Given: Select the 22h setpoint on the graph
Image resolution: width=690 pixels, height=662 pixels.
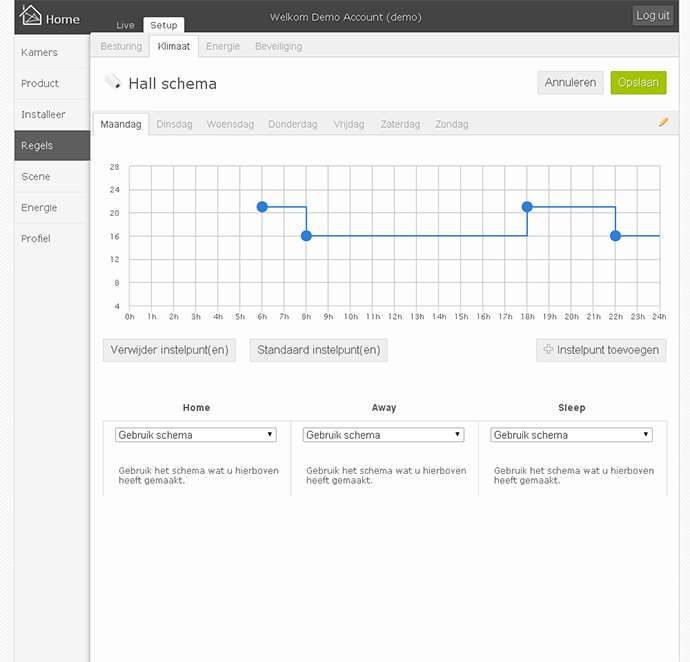Looking at the screenshot, I should tap(615, 236).
